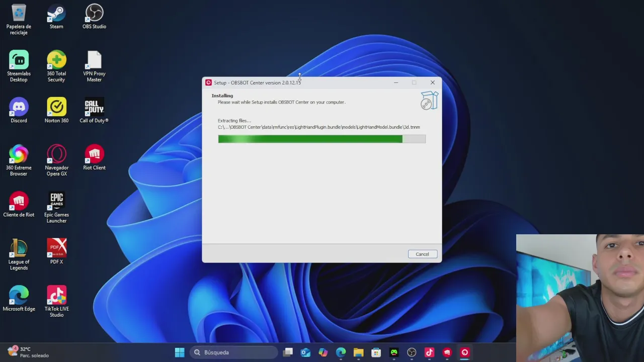Click the OBSBOT logo in setup title bar

click(x=208, y=82)
